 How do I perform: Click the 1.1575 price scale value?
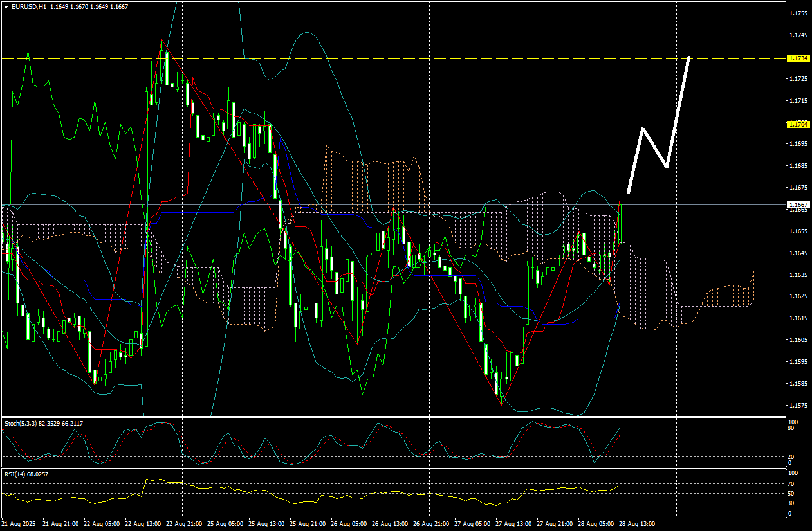798,406
